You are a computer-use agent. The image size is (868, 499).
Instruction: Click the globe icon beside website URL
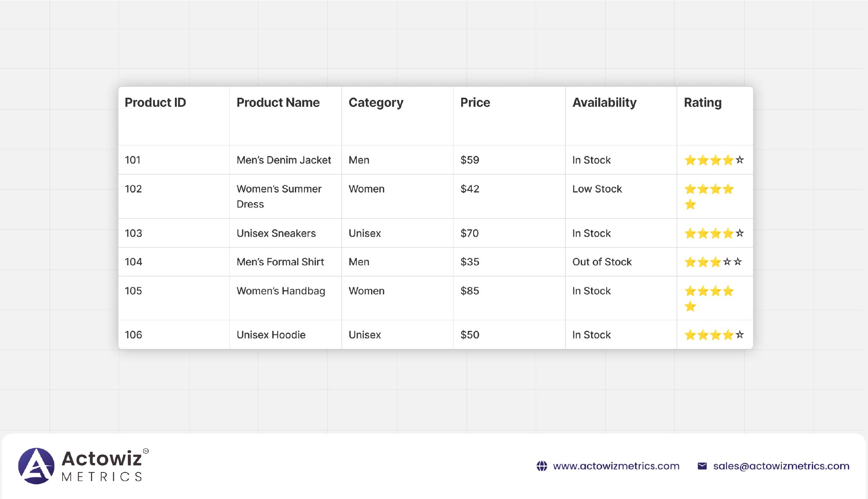(x=542, y=466)
